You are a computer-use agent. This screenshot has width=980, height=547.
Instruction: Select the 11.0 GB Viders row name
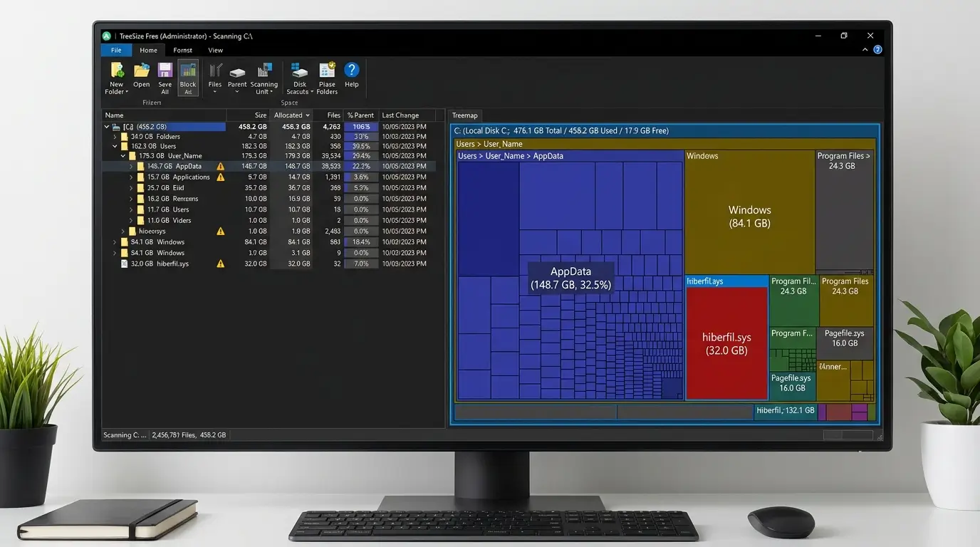(x=170, y=221)
